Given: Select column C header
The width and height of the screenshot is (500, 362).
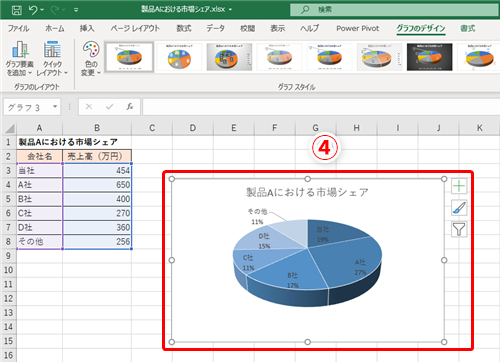Looking at the screenshot, I should point(152,128).
